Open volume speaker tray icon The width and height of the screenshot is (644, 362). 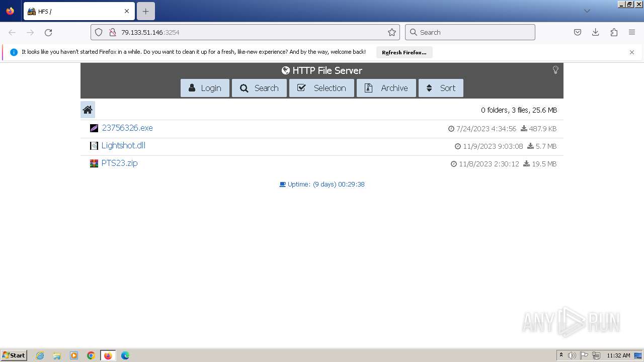pos(572,355)
